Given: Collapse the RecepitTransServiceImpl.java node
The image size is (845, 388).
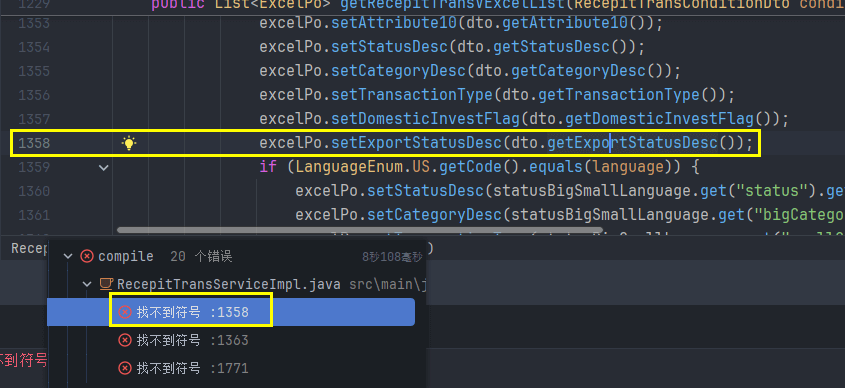Looking at the screenshot, I should (87, 284).
